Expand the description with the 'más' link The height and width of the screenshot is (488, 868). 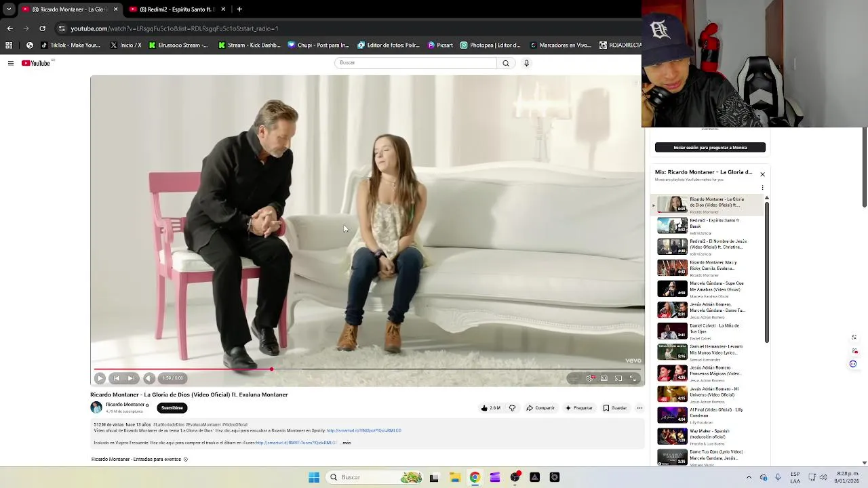[347, 443]
